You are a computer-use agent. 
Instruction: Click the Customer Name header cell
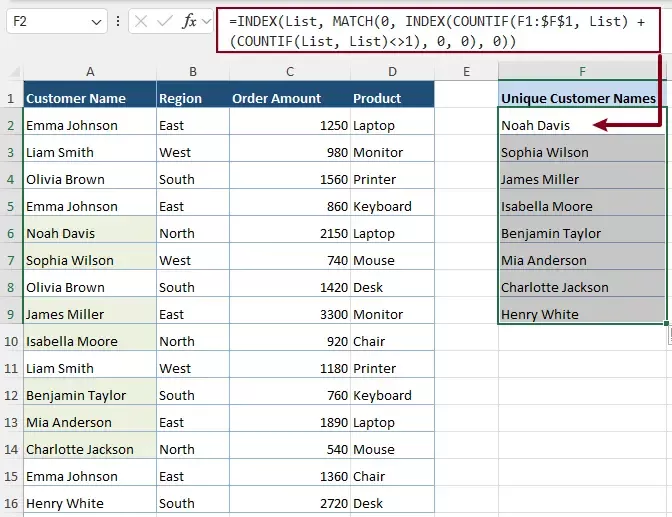coord(90,94)
